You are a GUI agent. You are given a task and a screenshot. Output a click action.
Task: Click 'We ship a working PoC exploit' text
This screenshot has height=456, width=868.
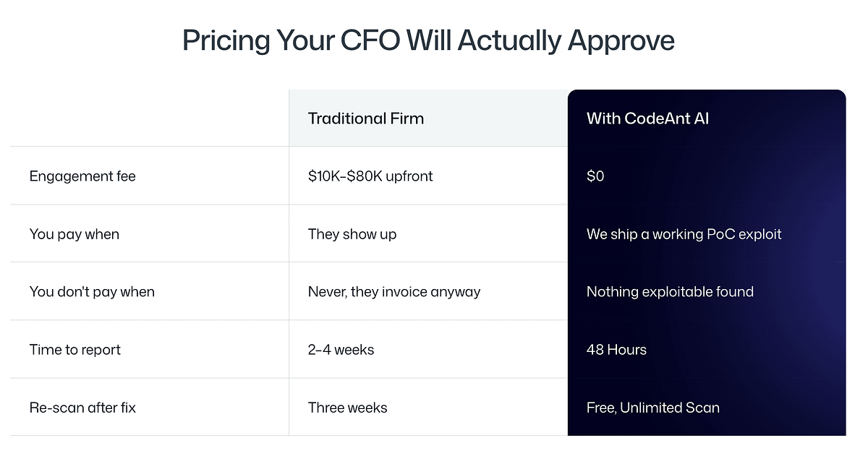[x=684, y=234]
